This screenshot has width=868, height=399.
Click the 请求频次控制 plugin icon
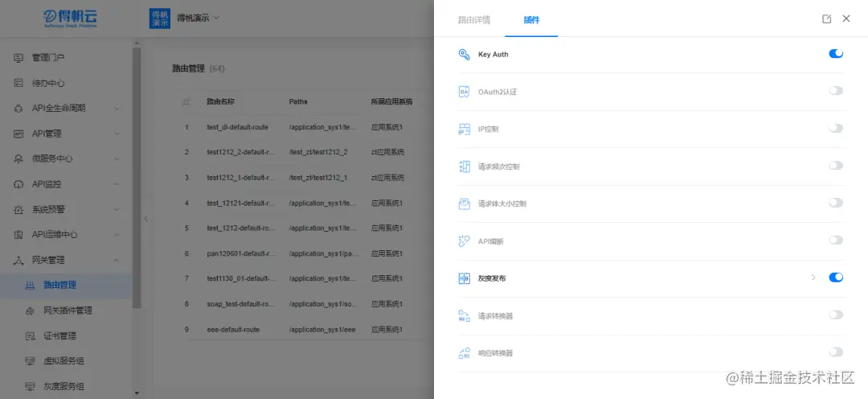(x=464, y=167)
